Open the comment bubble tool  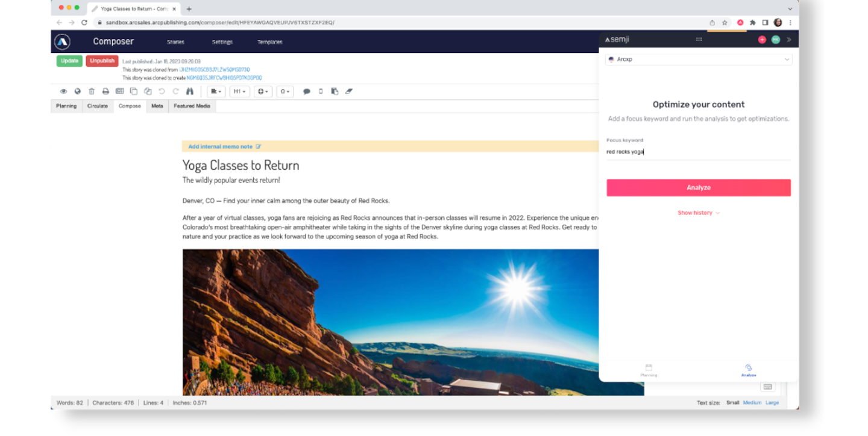(x=307, y=91)
